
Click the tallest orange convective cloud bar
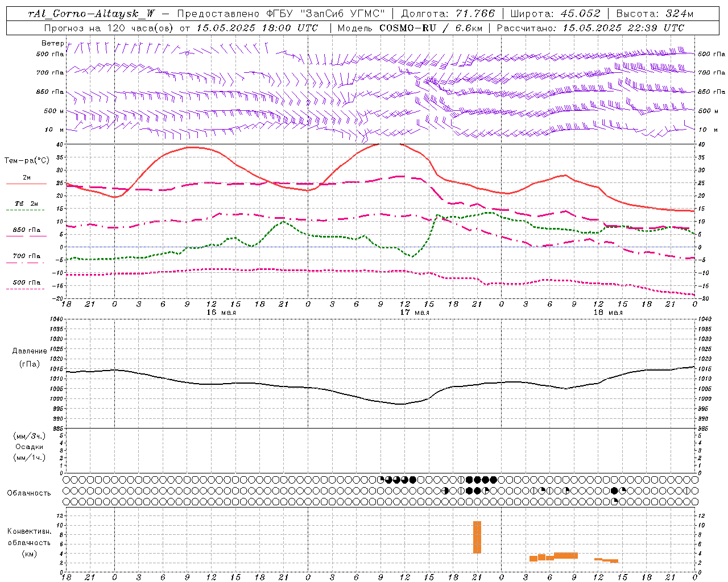[x=477, y=537]
